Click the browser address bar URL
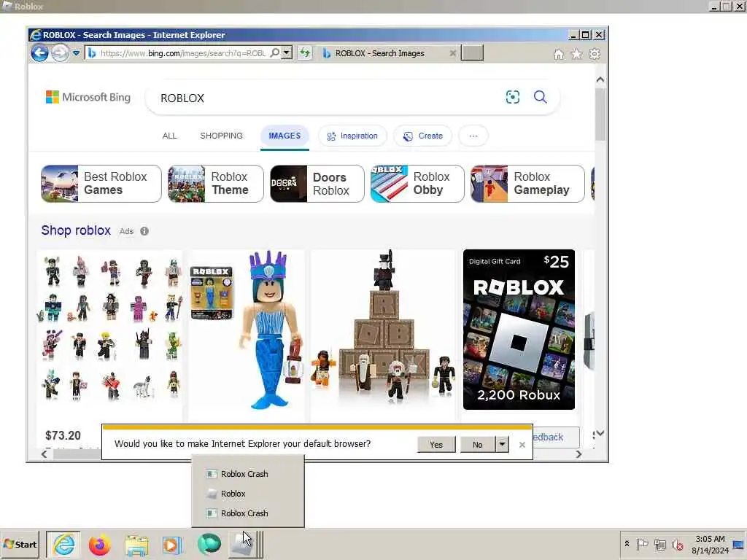This screenshot has width=747, height=560. [x=183, y=53]
